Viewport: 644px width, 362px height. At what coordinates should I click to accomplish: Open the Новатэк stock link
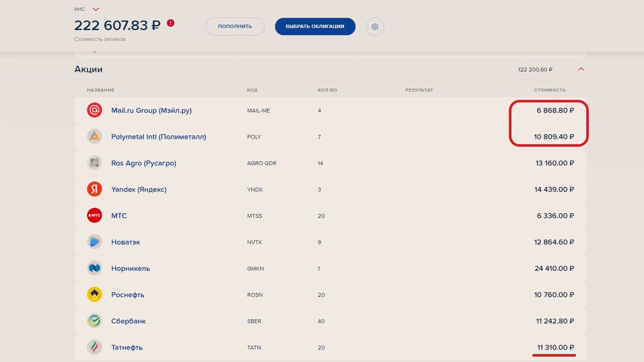point(126,242)
